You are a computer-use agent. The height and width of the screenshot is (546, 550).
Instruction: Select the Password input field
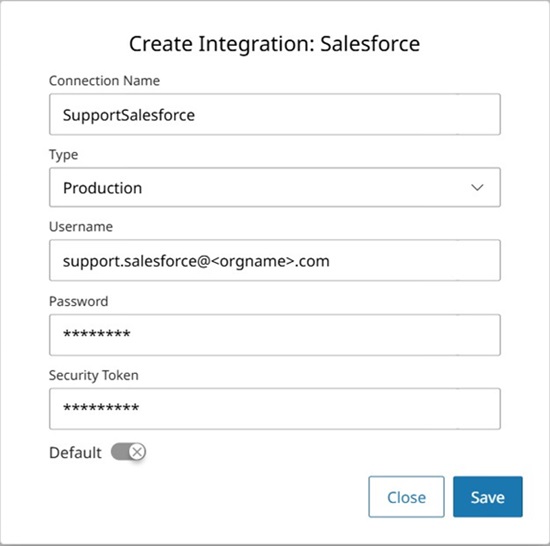(x=275, y=335)
